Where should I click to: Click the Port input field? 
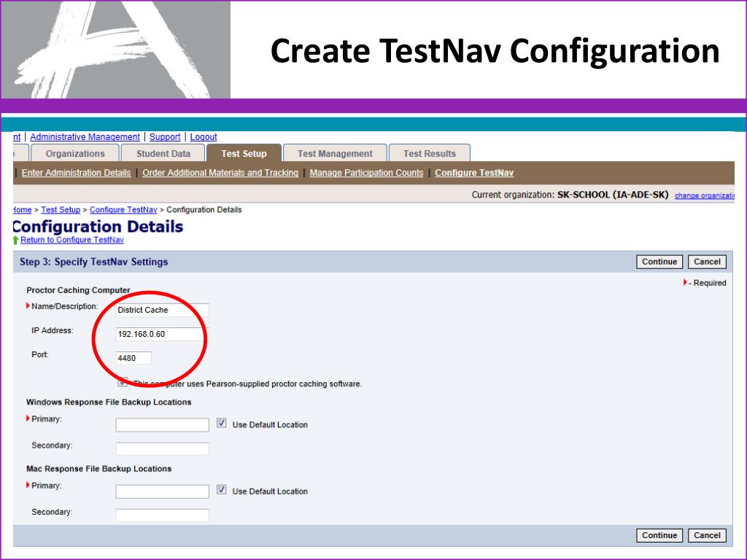click(x=133, y=358)
